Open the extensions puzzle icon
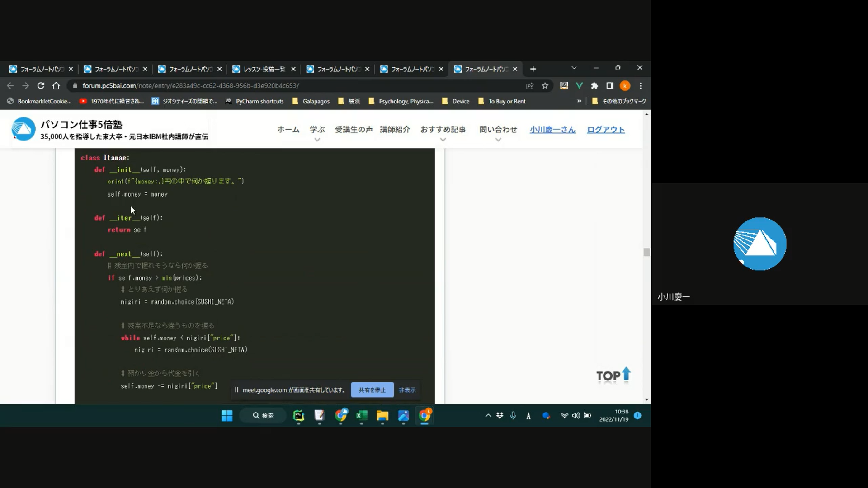The image size is (868, 488). pyautogui.click(x=594, y=86)
